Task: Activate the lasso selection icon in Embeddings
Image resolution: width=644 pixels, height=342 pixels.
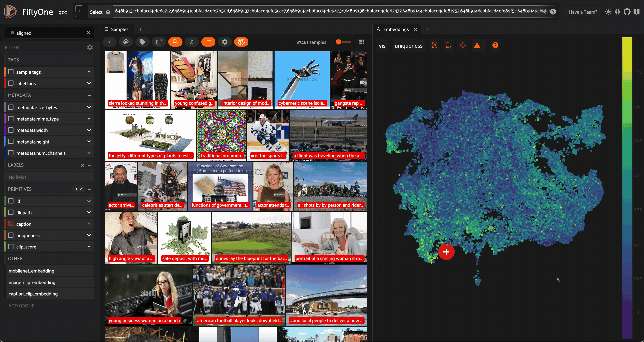Action: tap(448, 46)
